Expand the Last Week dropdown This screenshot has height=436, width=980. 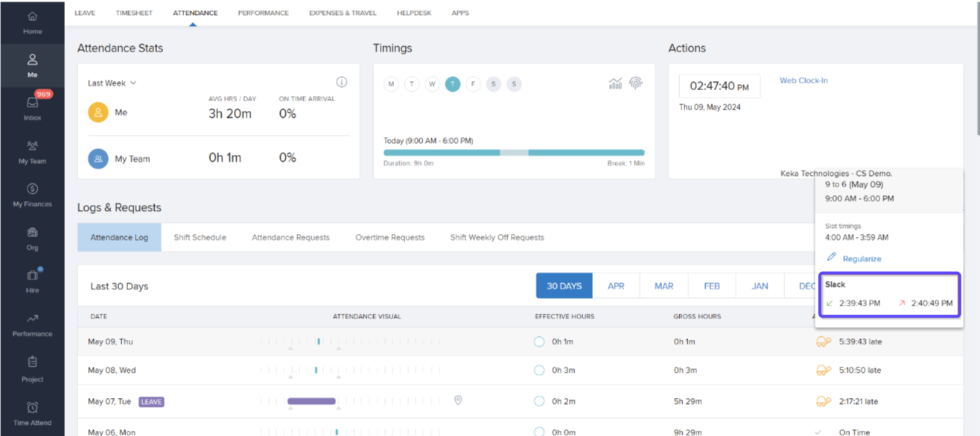112,83
